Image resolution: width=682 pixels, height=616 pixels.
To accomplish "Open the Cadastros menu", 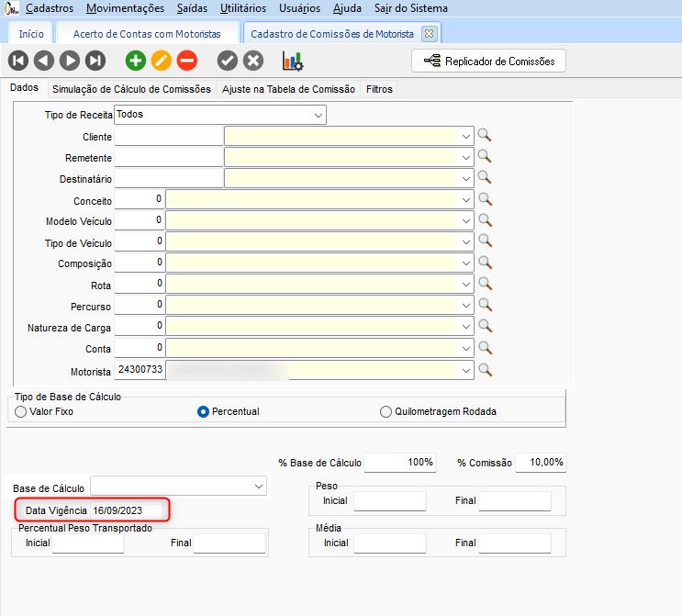I will [x=50, y=8].
